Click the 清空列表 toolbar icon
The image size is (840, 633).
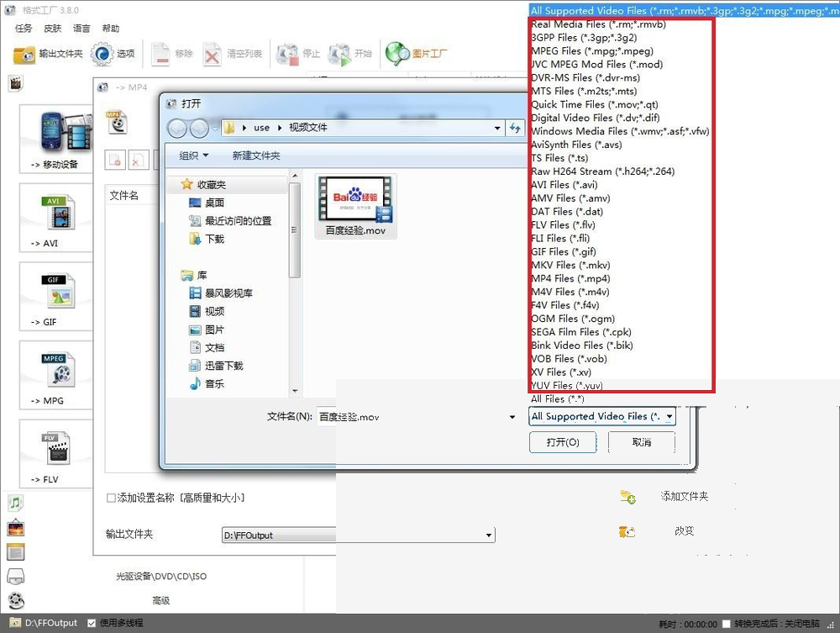pos(213,54)
